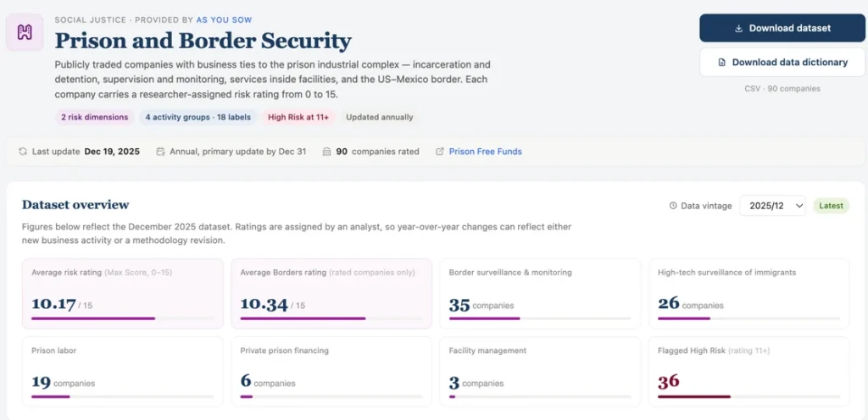Select the Prison labor stat card

[x=123, y=372]
